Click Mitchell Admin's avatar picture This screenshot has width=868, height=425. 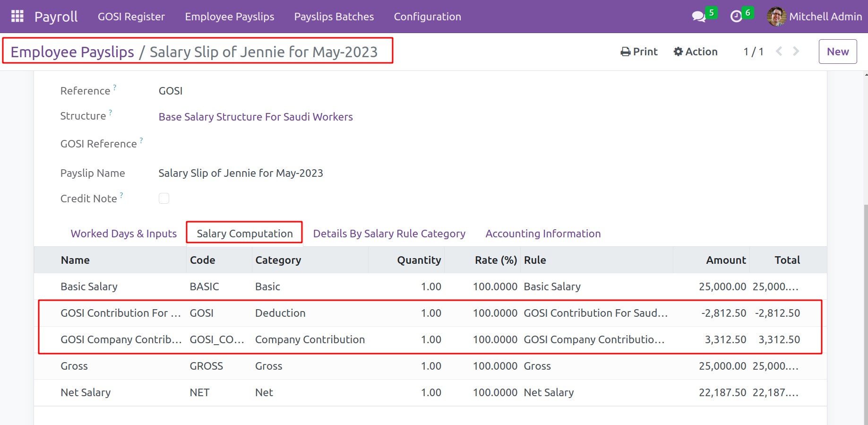tap(776, 17)
